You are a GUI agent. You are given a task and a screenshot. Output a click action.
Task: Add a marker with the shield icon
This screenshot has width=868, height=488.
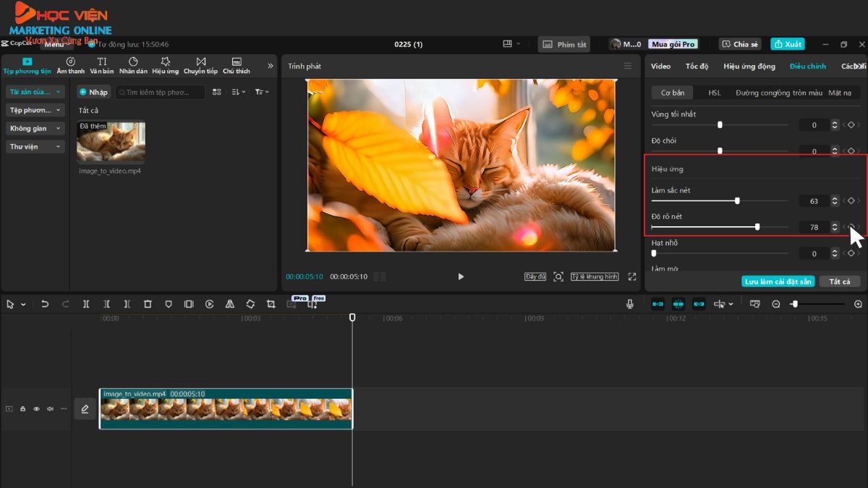point(169,304)
